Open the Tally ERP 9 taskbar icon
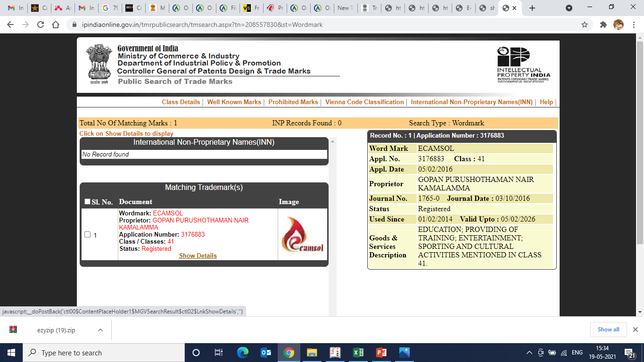The width and height of the screenshot is (644, 362). (x=335, y=353)
